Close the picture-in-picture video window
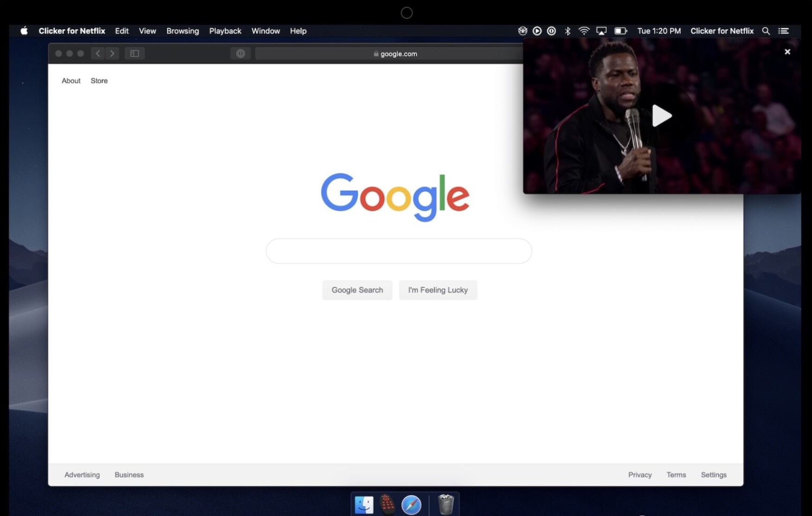Screen dimensions: 812x516 pos(787,52)
